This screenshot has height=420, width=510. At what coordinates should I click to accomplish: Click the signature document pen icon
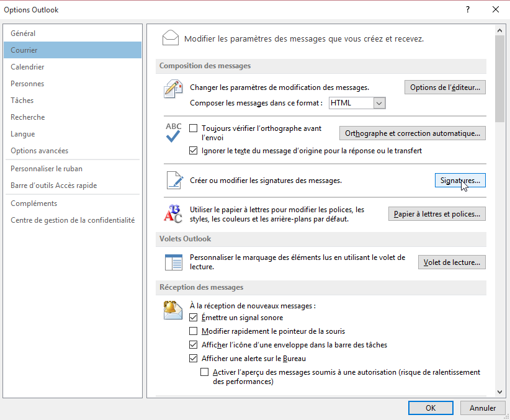point(175,181)
